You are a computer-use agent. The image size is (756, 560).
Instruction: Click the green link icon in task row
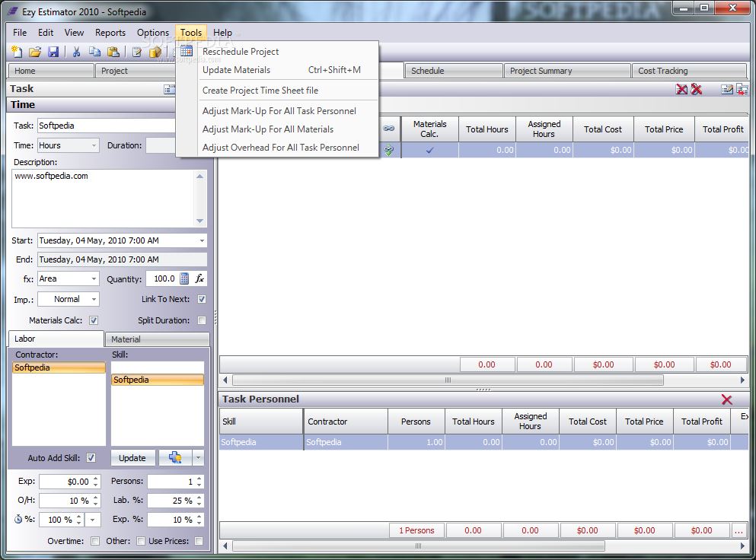pyautogui.click(x=388, y=151)
